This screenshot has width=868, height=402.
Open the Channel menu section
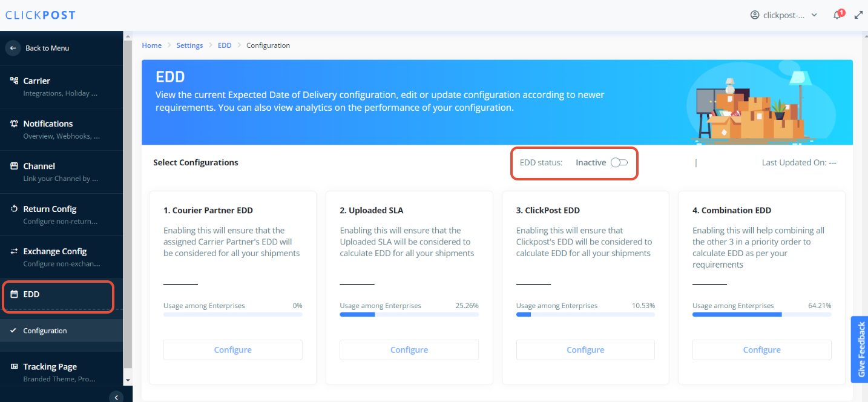click(x=62, y=172)
